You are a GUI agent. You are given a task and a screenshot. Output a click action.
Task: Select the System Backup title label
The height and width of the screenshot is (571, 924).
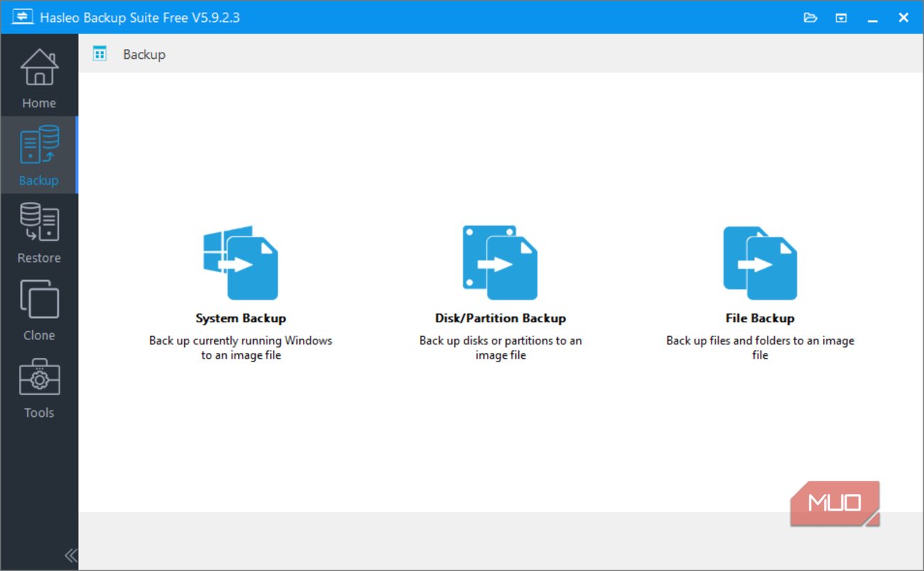click(240, 318)
